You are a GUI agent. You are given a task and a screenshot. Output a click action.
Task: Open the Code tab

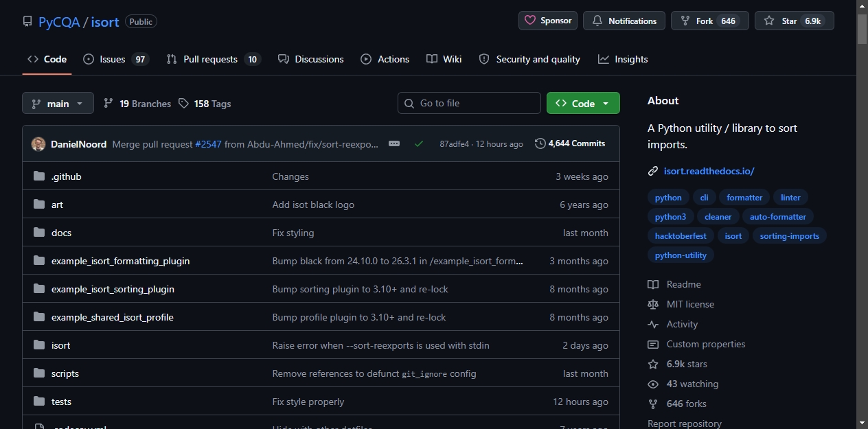[47, 59]
